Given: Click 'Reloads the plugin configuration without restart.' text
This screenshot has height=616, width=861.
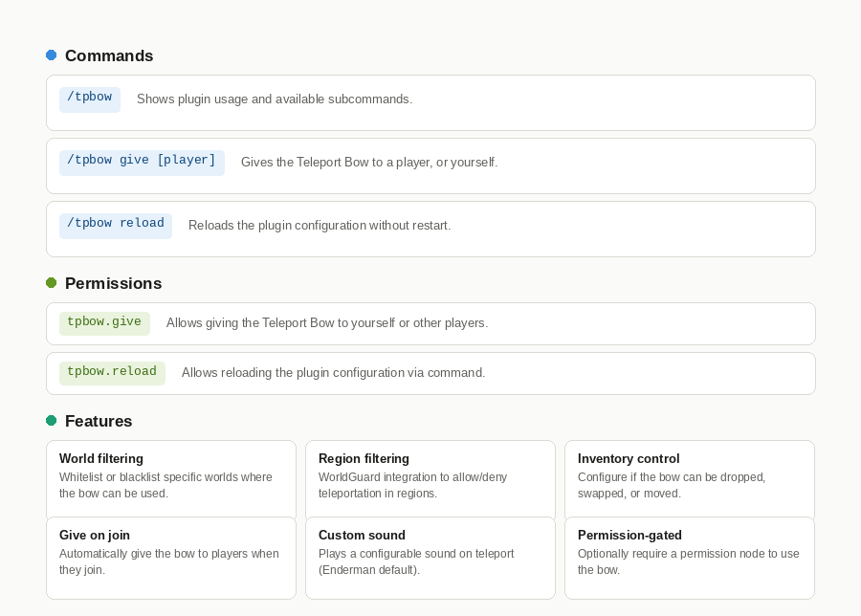Looking at the screenshot, I should pyautogui.click(x=320, y=225).
